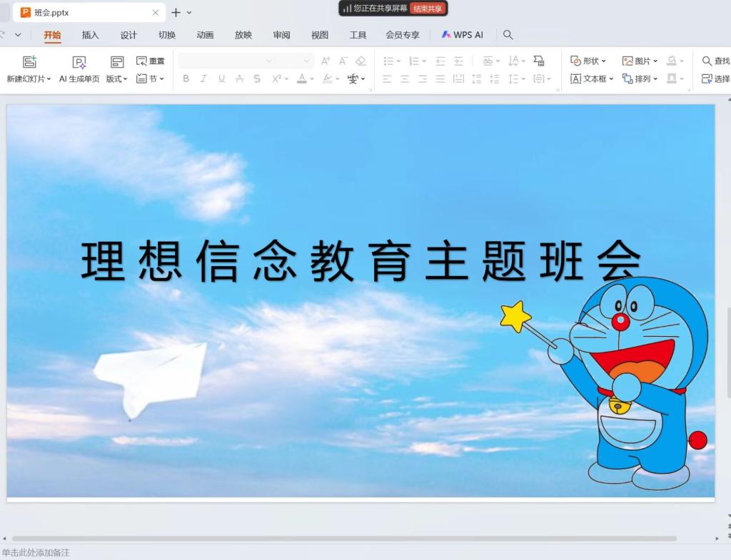Switch to the 插入 Insert tab
This screenshot has width=731, height=560.
point(90,35)
